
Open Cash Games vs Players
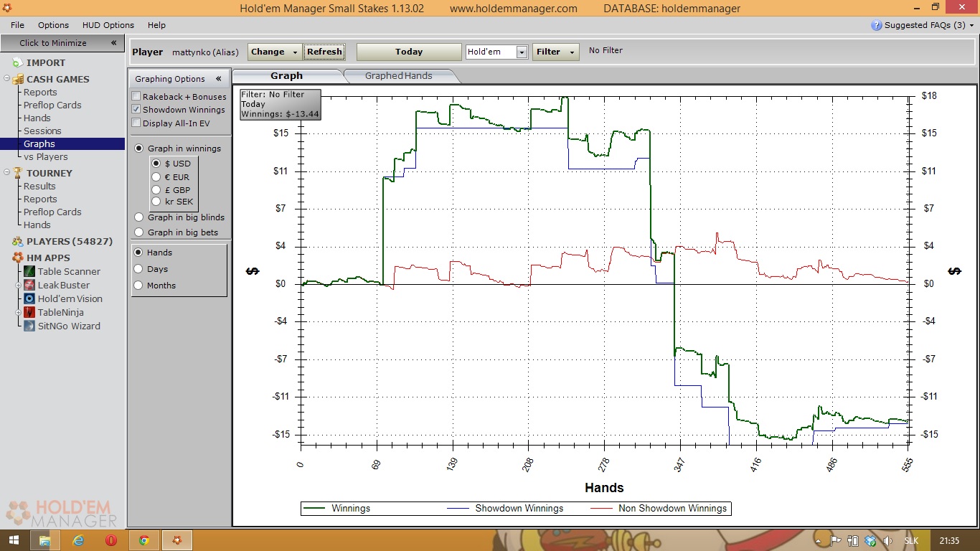(x=46, y=157)
